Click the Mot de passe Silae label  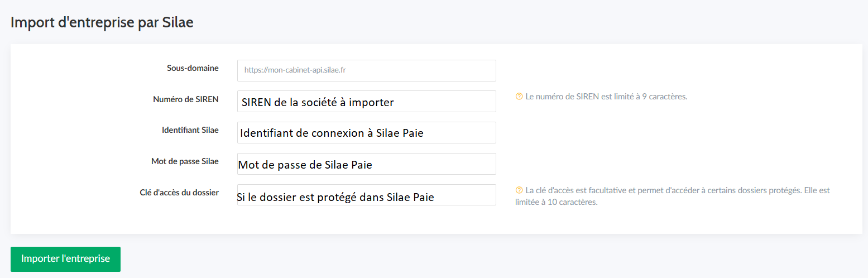(x=185, y=161)
